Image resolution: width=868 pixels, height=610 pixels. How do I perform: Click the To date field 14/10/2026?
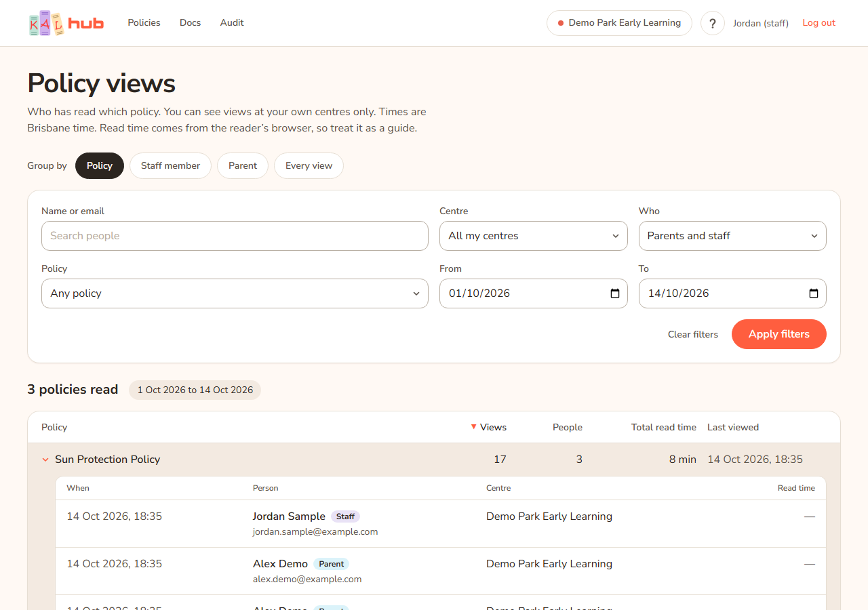(732, 293)
